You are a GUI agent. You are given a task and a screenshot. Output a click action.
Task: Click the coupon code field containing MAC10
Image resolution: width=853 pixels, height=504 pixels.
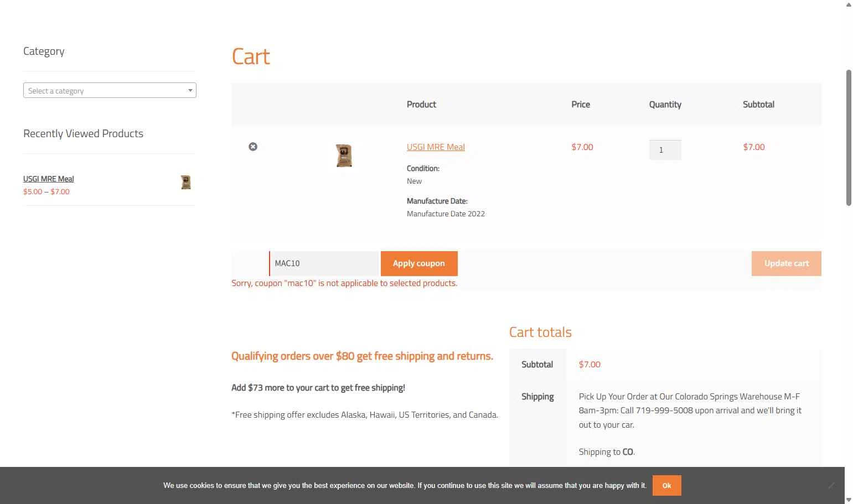coord(324,263)
